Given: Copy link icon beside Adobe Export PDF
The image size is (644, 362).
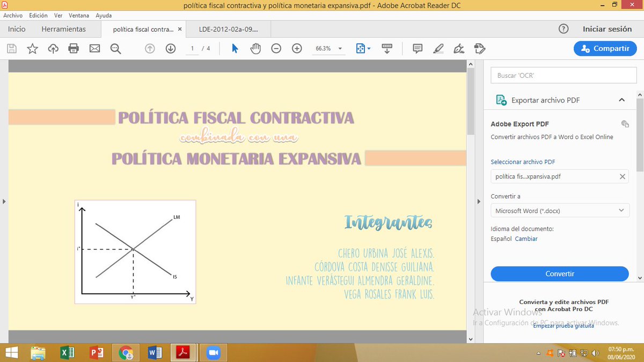Looking at the screenshot, I should pos(625,124).
